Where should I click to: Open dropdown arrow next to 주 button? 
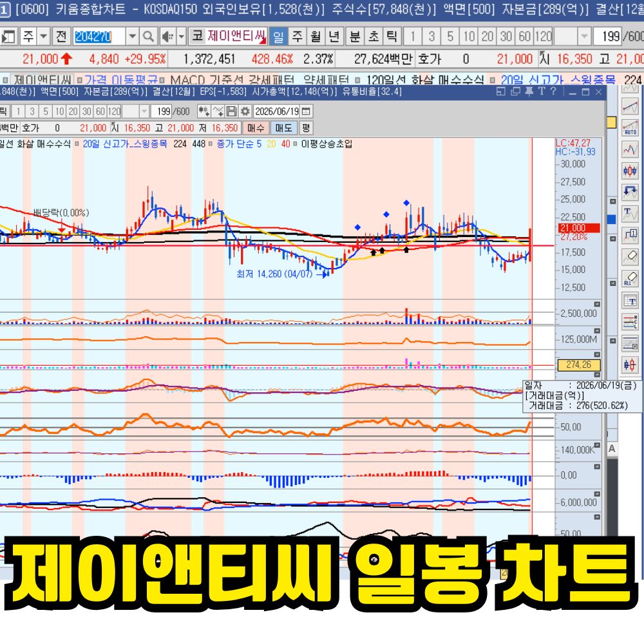click(x=44, y=37)
